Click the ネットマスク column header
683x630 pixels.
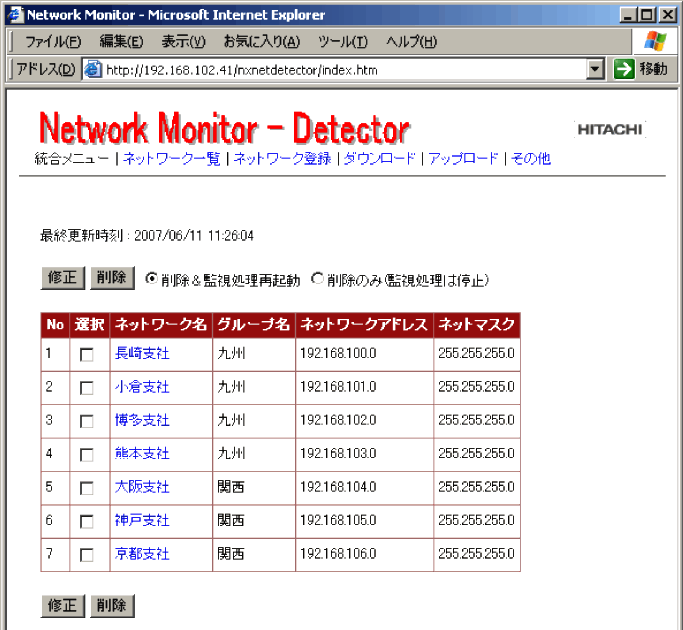tap(477, 325)
